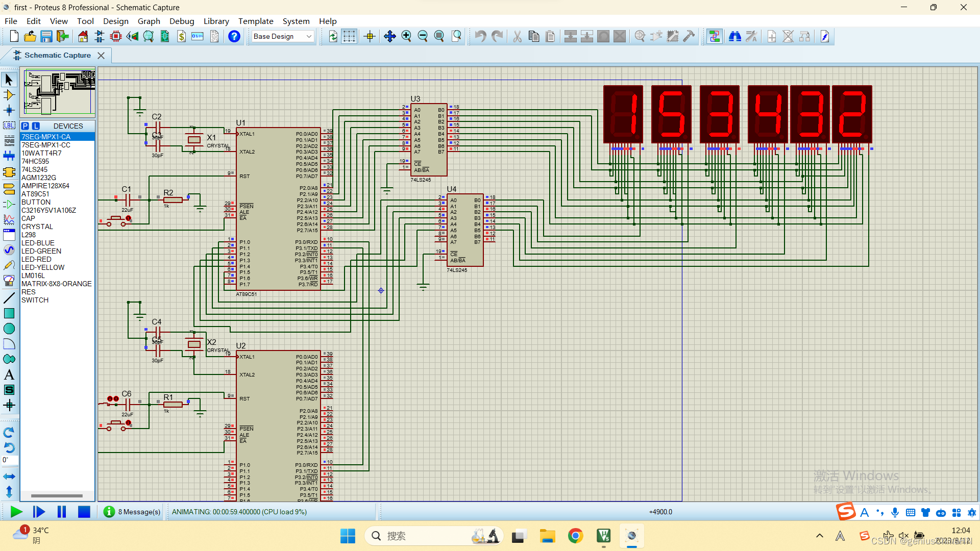Open the File menu

click(11, 21)
